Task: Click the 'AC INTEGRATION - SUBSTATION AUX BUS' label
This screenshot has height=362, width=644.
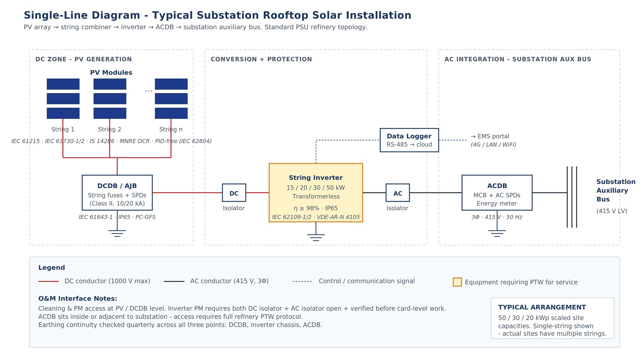Action: [x=518, y=59]
